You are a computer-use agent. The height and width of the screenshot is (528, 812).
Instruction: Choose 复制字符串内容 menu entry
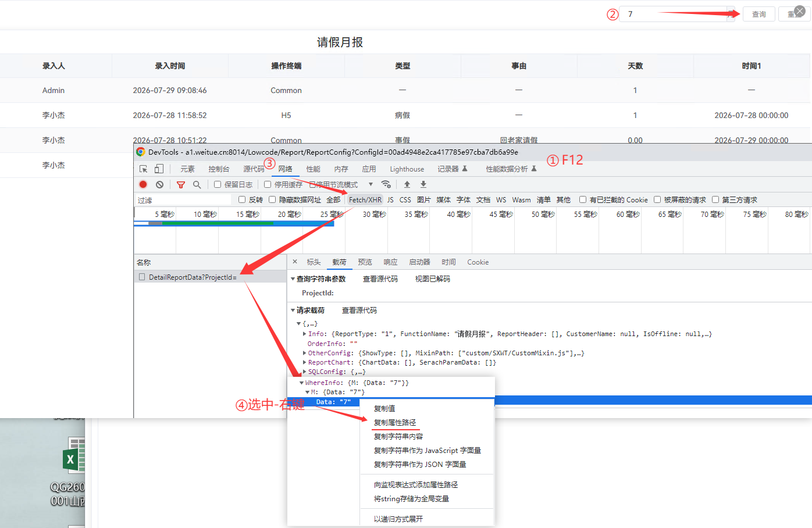(x=398, y=436)
